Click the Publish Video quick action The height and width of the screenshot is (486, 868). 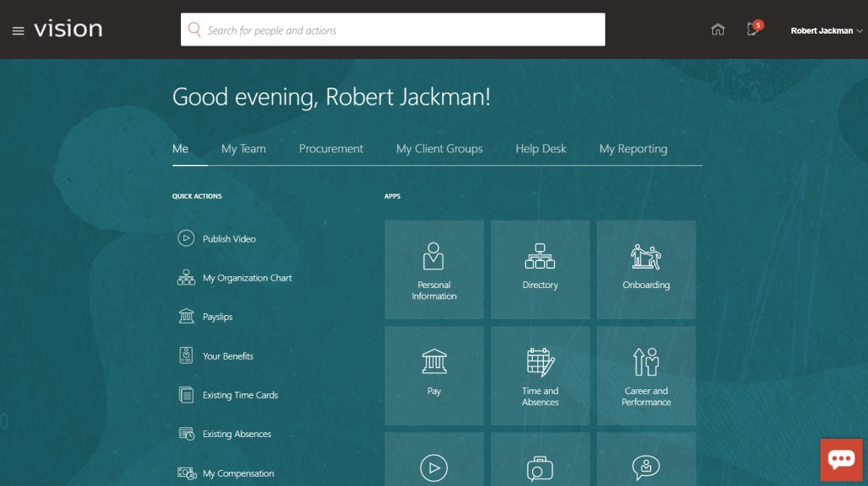[x=228, y=239]
